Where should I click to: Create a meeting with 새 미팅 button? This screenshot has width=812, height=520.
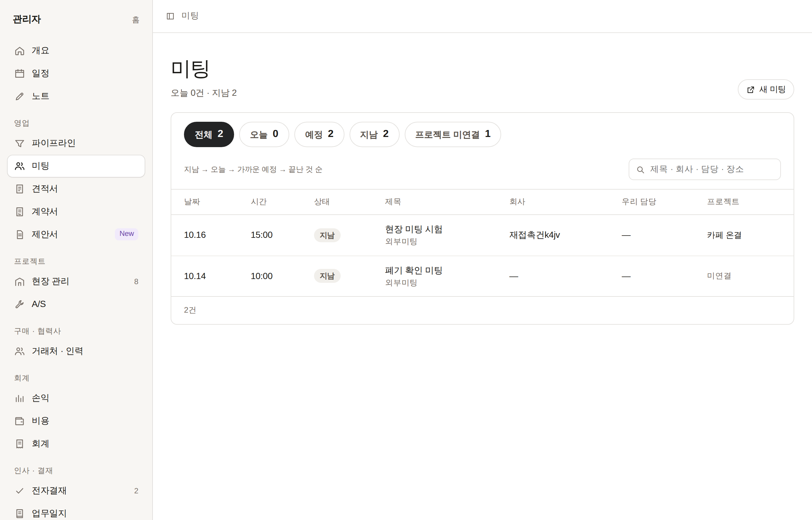pos(765,89)
